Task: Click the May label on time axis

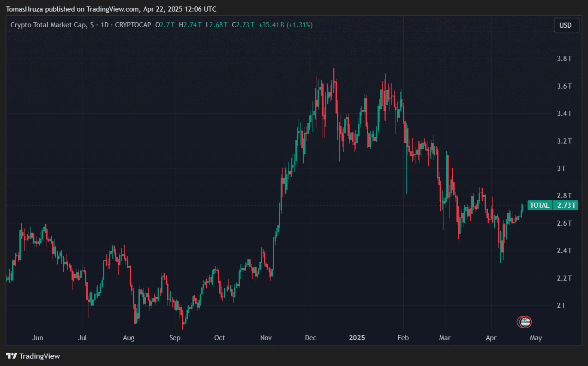Action: coord(535,338)
